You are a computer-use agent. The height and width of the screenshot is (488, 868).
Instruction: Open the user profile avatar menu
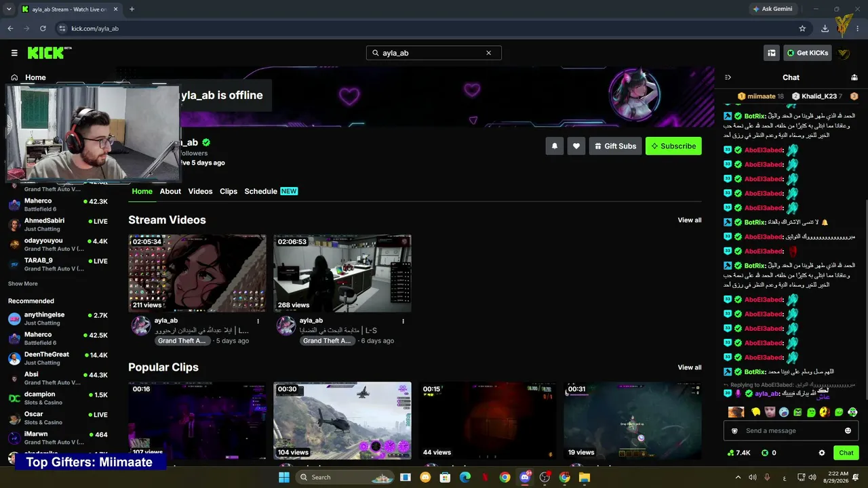click(844, 53)
